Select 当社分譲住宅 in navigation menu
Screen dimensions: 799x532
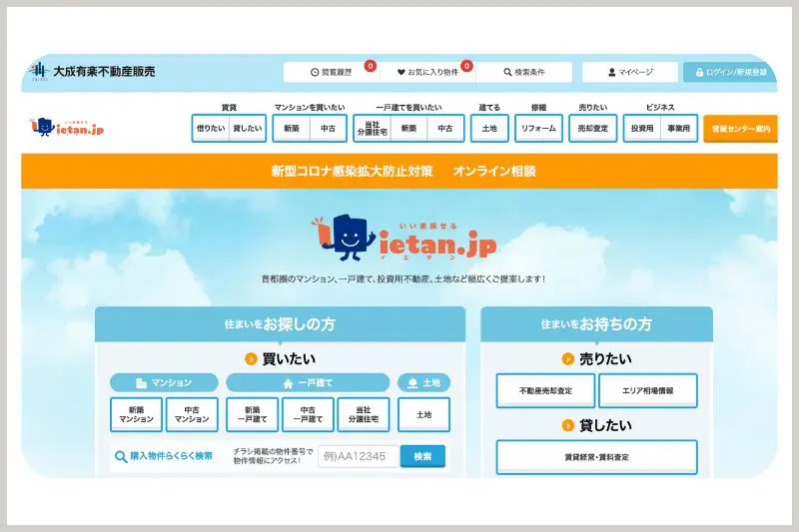coord(372,129)
